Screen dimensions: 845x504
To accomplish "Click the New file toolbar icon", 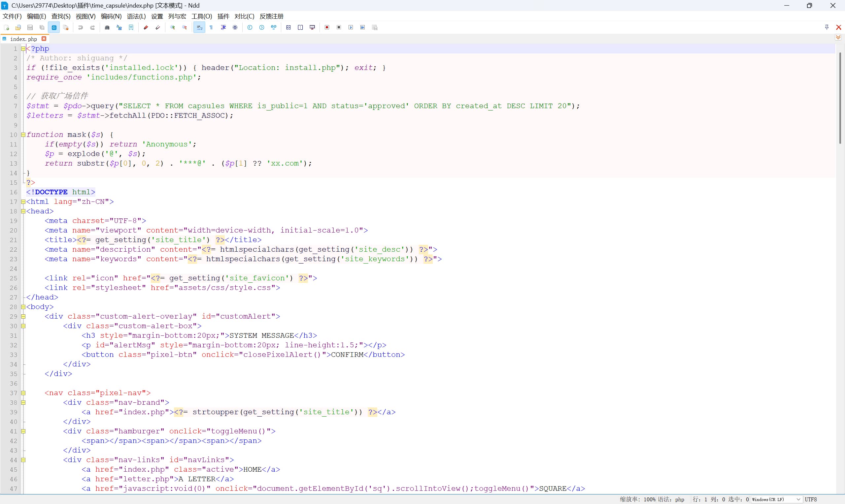I will coord(7,27).
